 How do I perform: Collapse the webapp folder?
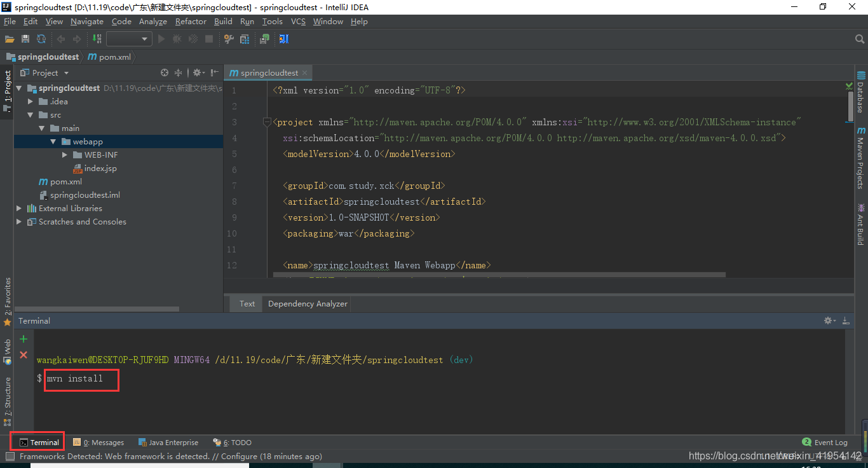(53, 142)
